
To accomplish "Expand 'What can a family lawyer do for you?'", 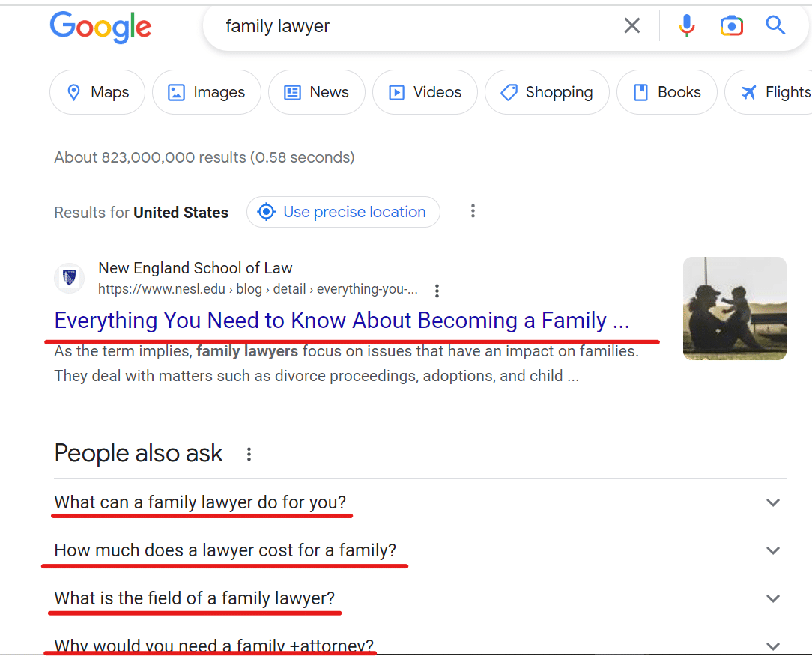I will click(420, 502).
